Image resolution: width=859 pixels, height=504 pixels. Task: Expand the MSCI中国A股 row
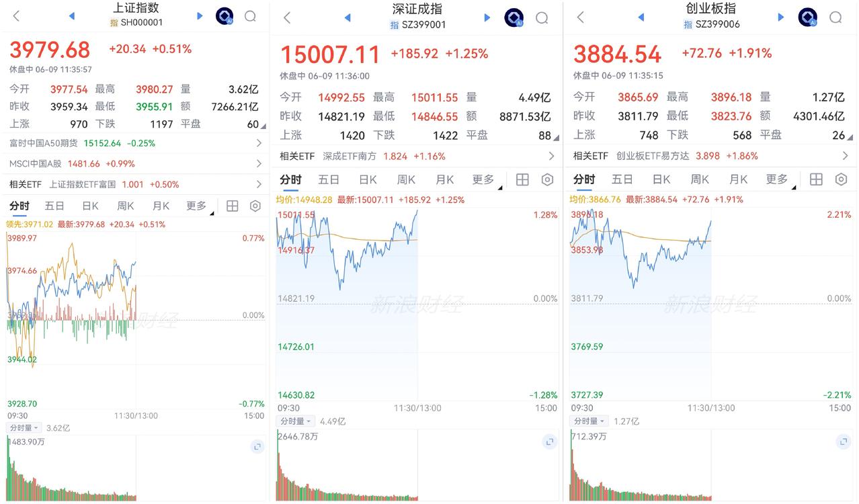click(x=134, y=163)
